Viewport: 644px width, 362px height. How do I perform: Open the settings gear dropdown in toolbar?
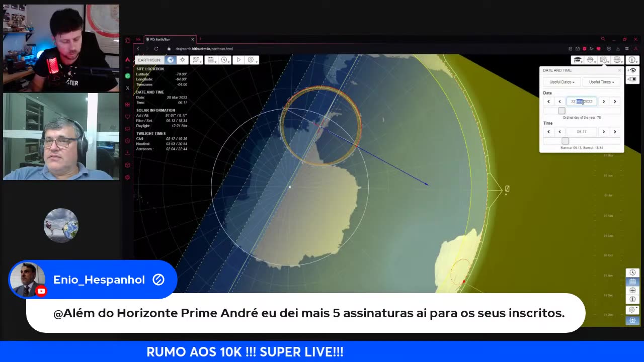(252, 60)
